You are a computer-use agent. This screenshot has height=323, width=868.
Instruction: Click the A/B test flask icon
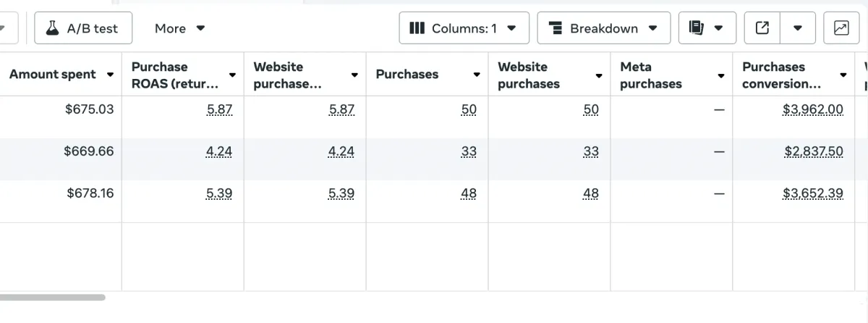click(52, 28)
